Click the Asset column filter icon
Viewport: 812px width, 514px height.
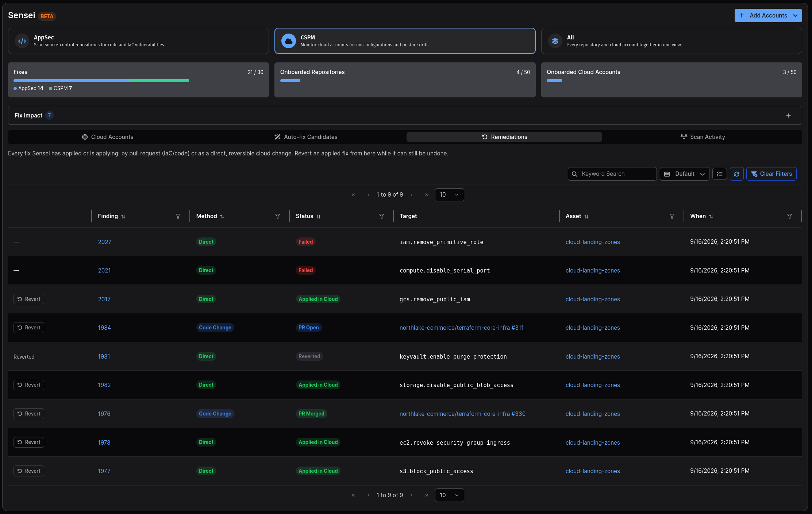point(672,216)
